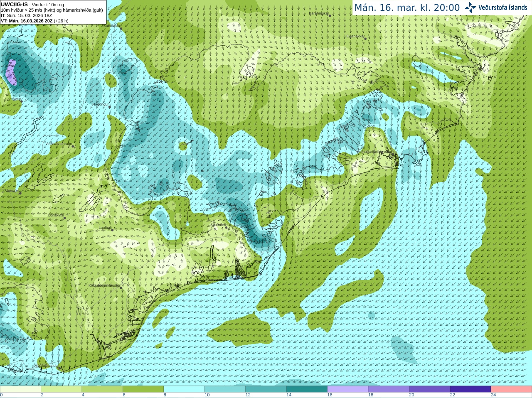532x398 pixels.
Task: Click the Skaftafell station label
Action: coord(218,225)
